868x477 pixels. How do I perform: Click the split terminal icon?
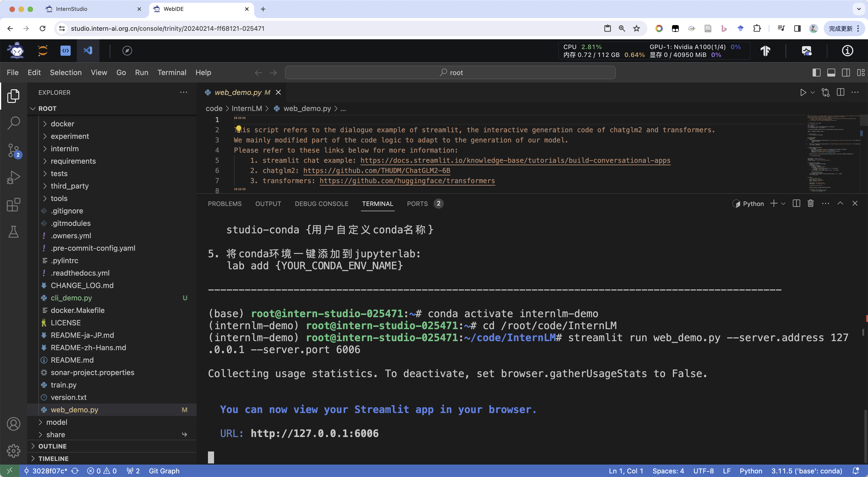pos(796,203)
